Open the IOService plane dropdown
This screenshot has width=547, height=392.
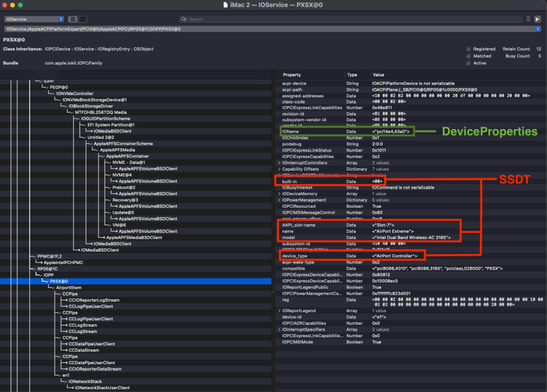tap(34, 19)
